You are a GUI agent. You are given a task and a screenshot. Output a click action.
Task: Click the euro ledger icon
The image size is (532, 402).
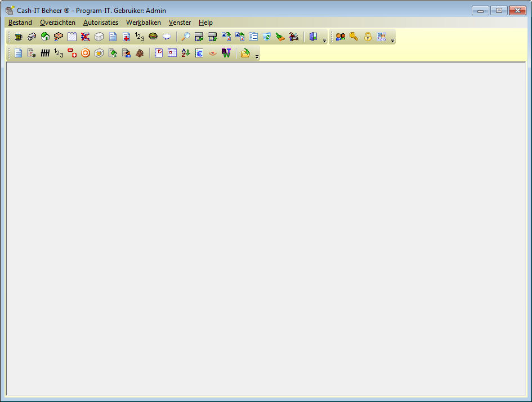[x=199, y=53]
